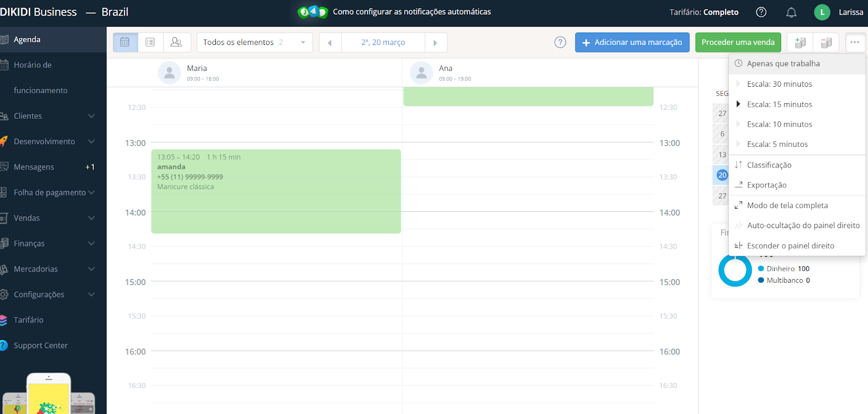The height and width of the screenshot is (414, 868).
Task: Toggle Apenas que trabalha option
Action: tap(797, 63)
